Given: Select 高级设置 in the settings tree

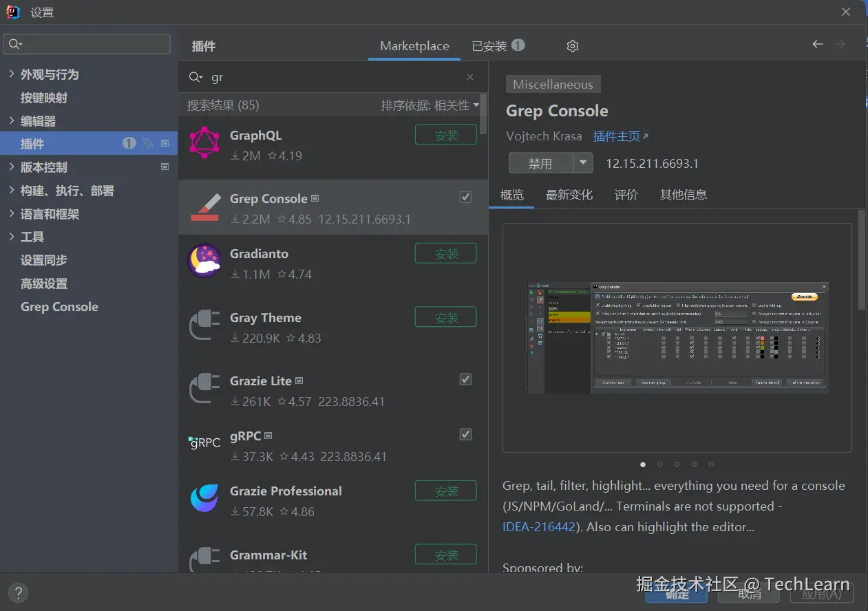Looking at the screenshot, I should click(44, 283).
